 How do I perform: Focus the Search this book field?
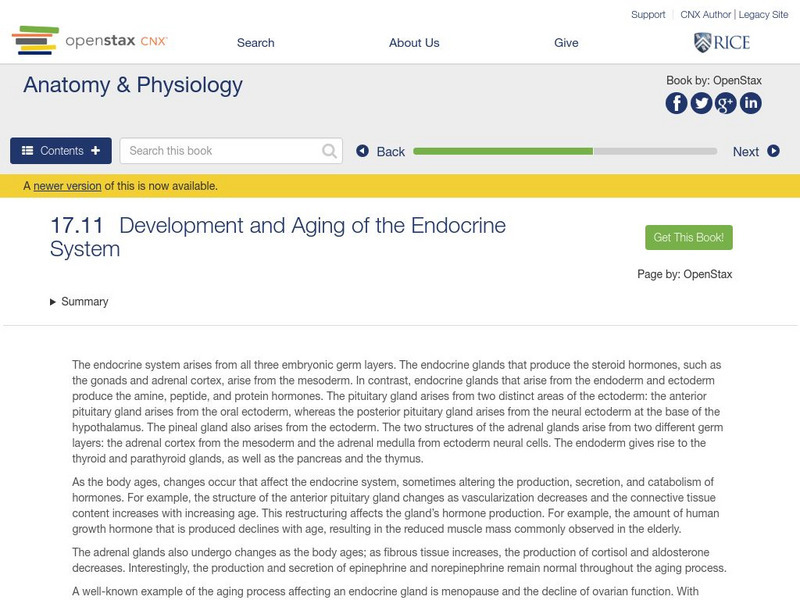(222, 151)
